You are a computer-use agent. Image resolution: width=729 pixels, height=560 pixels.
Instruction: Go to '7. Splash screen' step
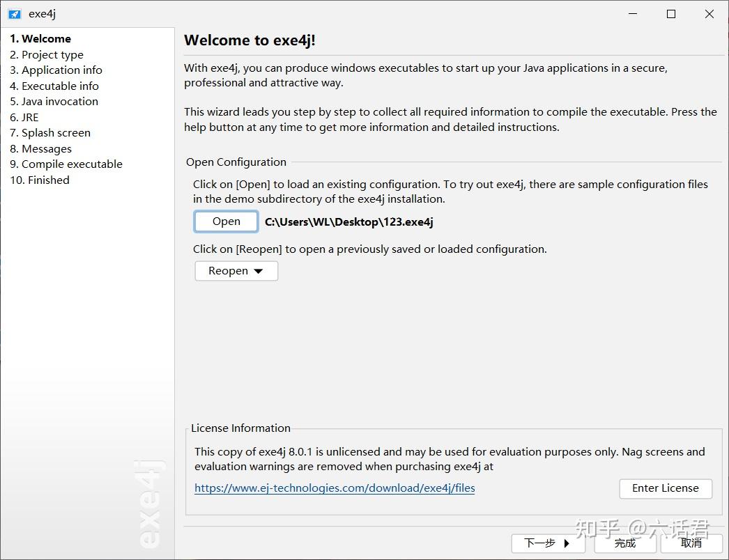(50, 133)
